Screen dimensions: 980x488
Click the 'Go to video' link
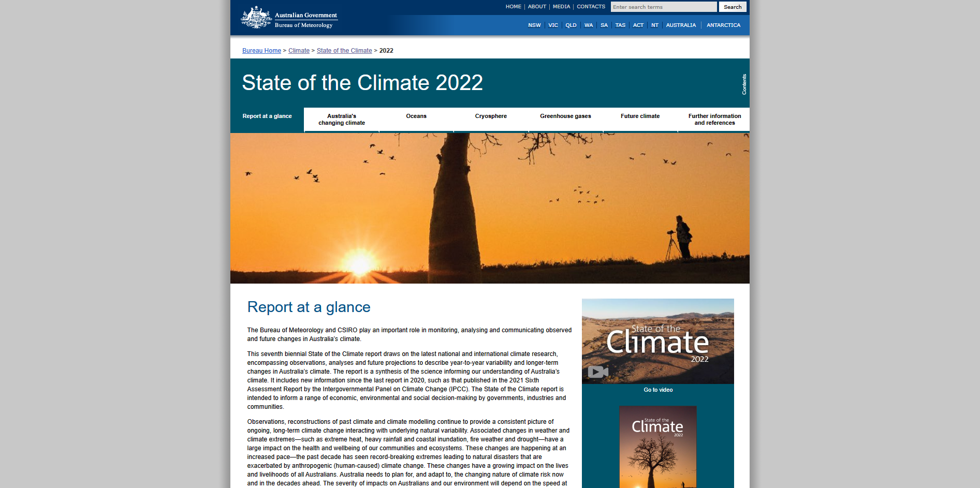[658, 390]
